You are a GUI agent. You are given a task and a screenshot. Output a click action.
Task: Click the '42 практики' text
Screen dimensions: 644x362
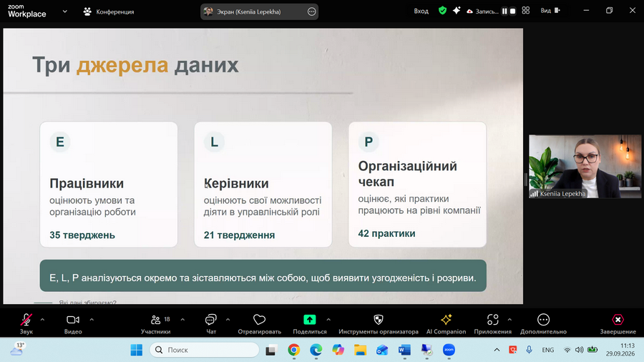[x=386, y=233]
